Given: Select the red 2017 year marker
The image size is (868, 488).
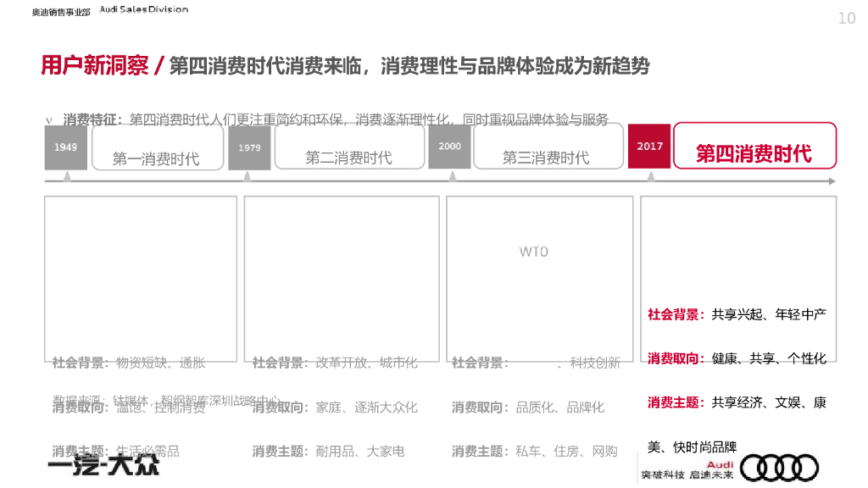Looking at the screenshot, I should 650,146.
